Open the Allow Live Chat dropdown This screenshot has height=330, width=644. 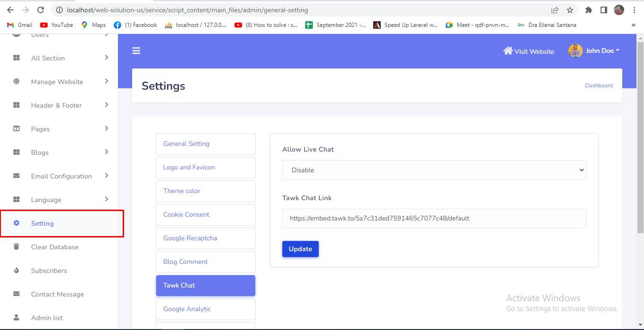click(x=434, y=170)
